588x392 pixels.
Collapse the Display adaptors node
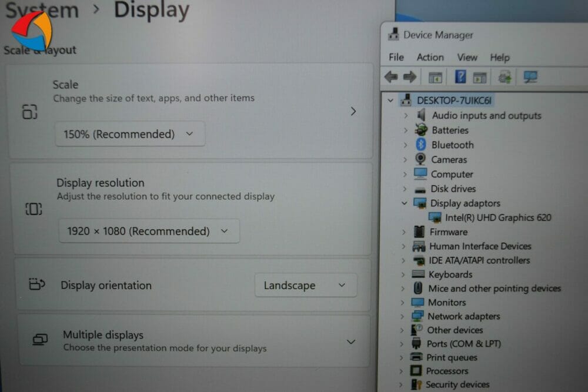click(x=405, y=203)
